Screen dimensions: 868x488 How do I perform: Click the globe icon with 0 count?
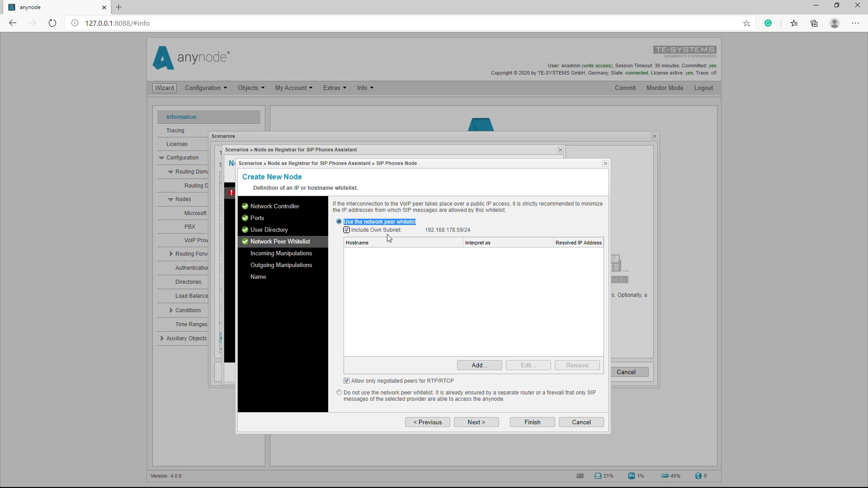[x=698, y=476]
